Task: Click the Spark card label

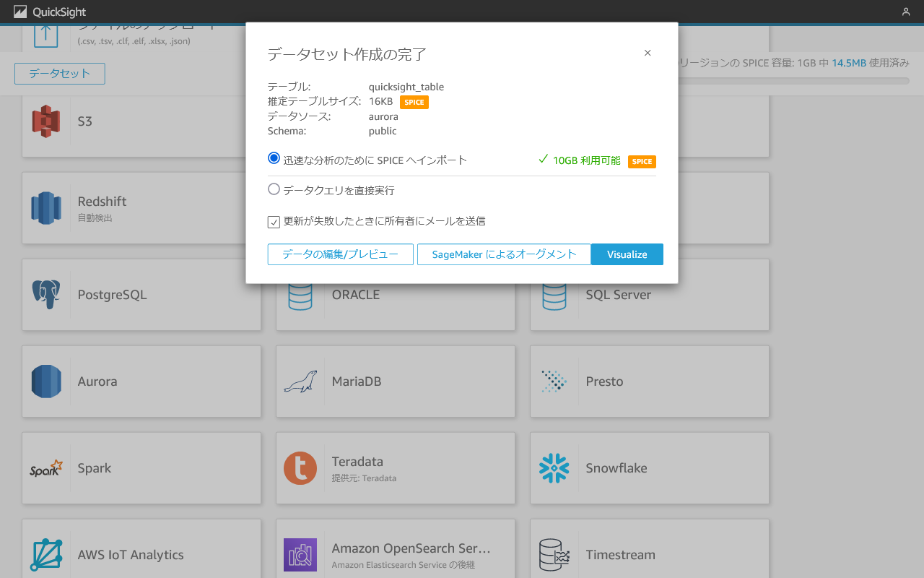Action: click(x=95, y=468)
